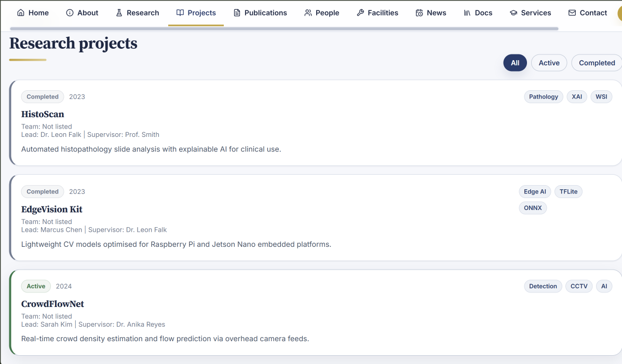Filter projects by Active
The image size is (622, 364).
(x=549, y=63)
